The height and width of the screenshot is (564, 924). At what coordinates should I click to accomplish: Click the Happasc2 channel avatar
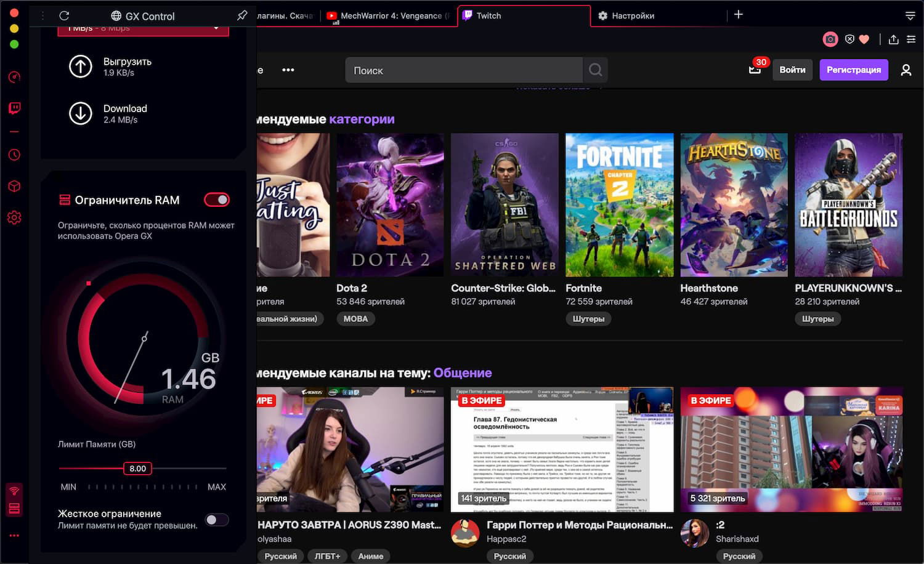tap(465, 533)
